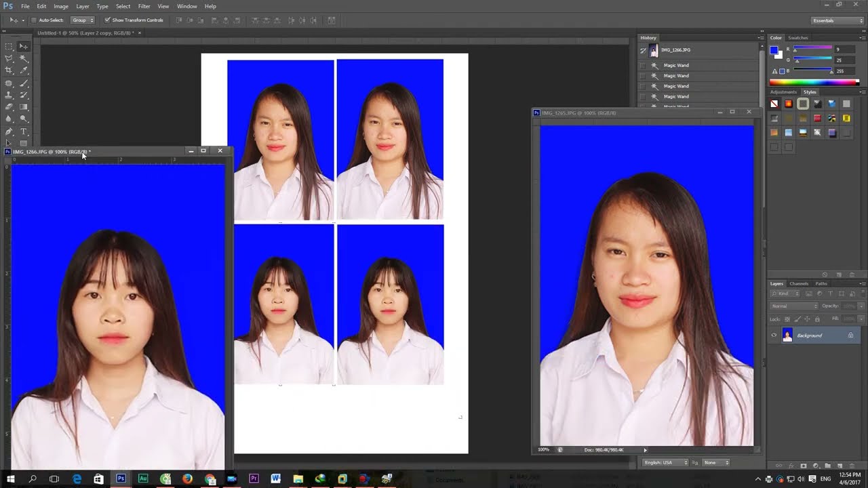This screenshot has height=488, width=868.
Task: Select the Move tool in toolbox
Action: (x=23, y=47)
